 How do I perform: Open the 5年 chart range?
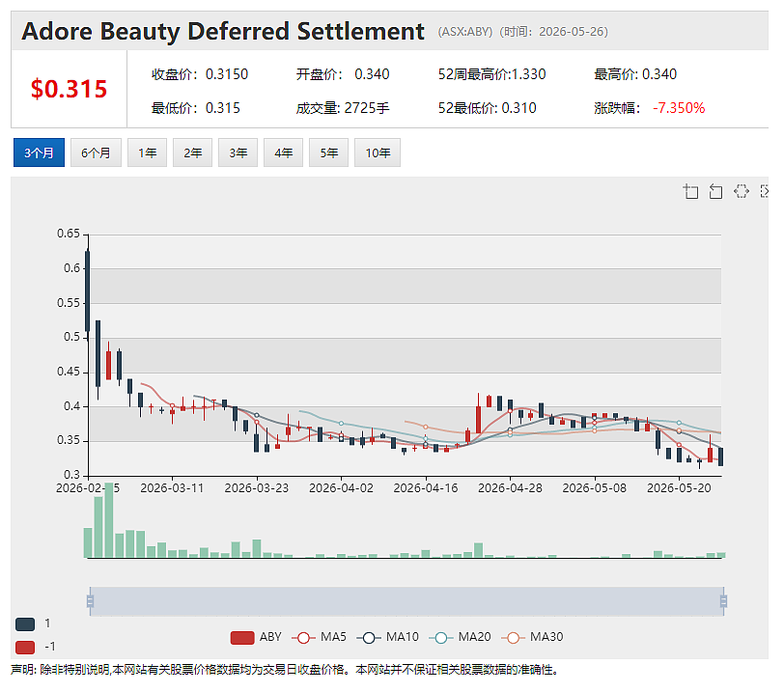click(x=328, y=152)
